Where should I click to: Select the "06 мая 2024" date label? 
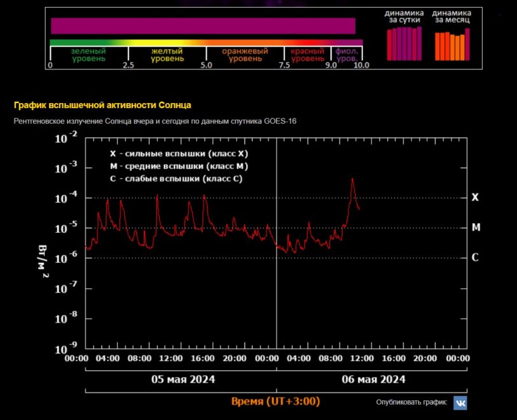373,379
